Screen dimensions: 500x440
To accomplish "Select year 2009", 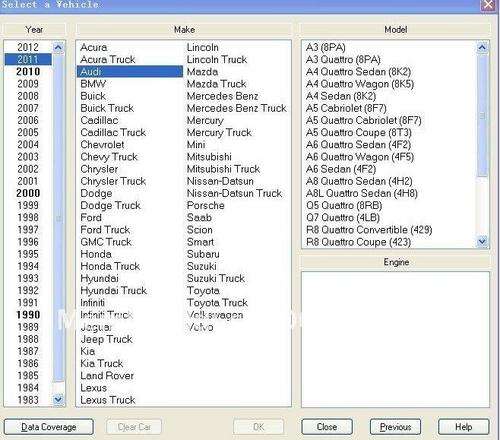I will coord(28,84).
